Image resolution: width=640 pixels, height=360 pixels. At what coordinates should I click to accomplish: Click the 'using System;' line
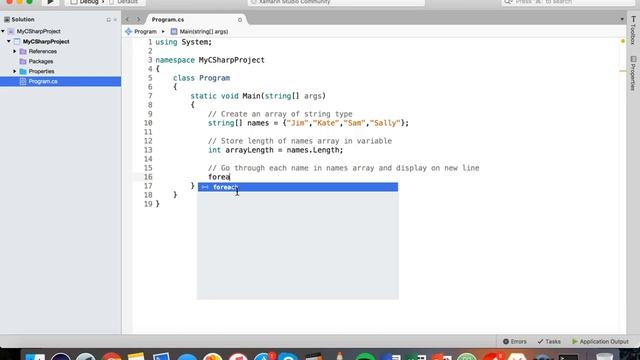(184, 42)
